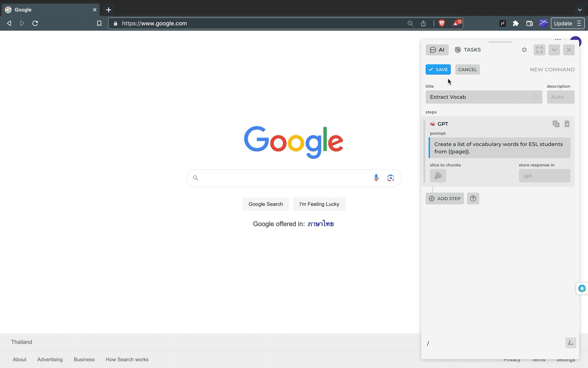Open the About link

pos(19,359)
